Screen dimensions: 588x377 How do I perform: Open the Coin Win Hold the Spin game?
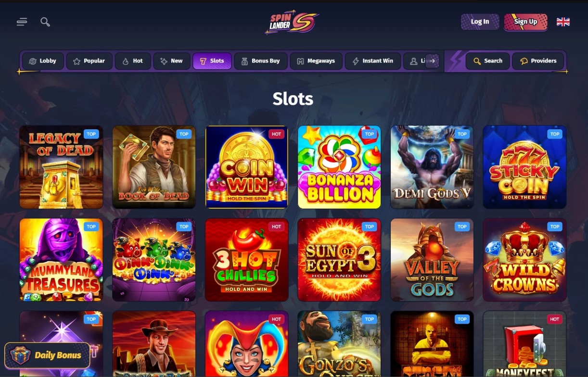[247, 167]
